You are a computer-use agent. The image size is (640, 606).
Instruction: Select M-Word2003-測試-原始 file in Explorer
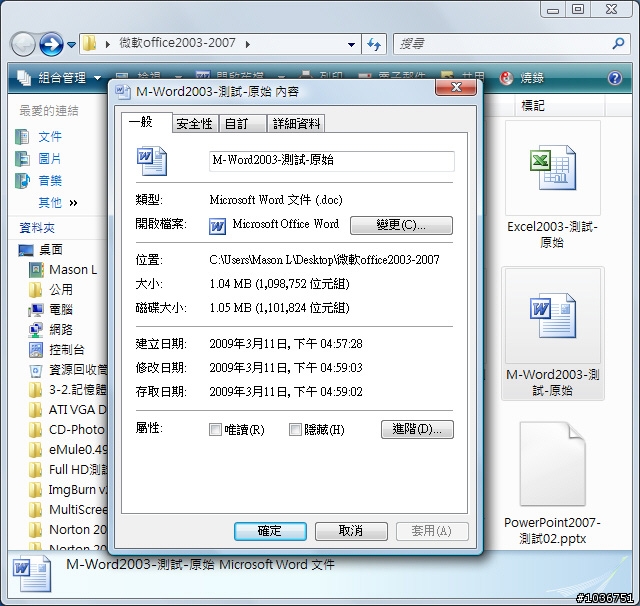click(553, 333)
